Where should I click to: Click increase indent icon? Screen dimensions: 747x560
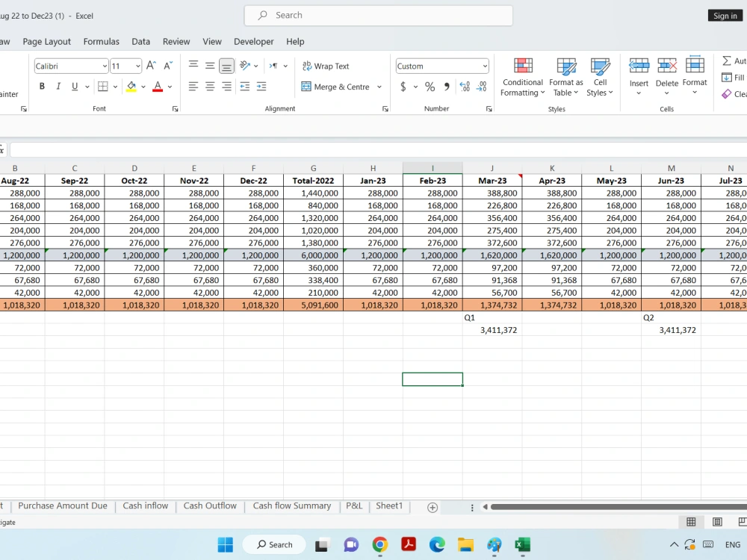point(261,86)
